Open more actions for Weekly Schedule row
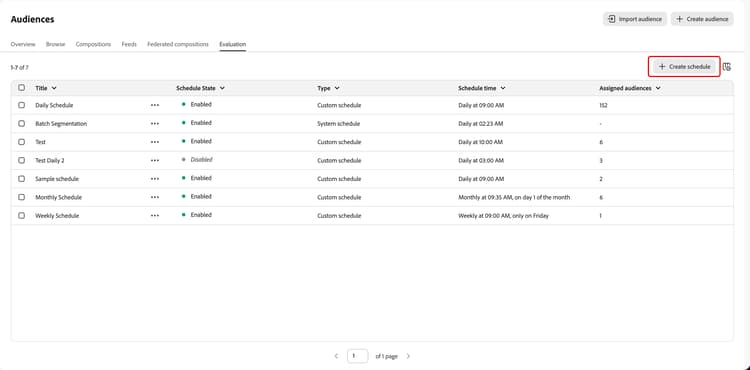 point(154,216)
